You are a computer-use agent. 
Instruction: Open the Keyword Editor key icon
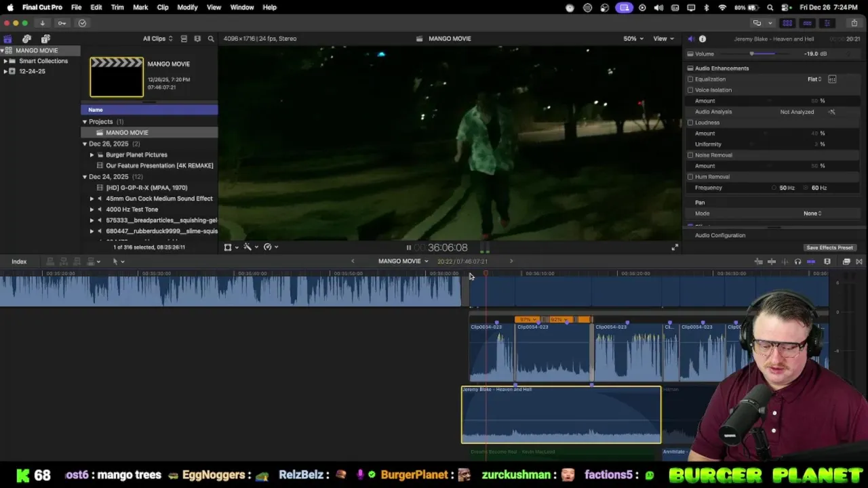(x=62, y=23)
